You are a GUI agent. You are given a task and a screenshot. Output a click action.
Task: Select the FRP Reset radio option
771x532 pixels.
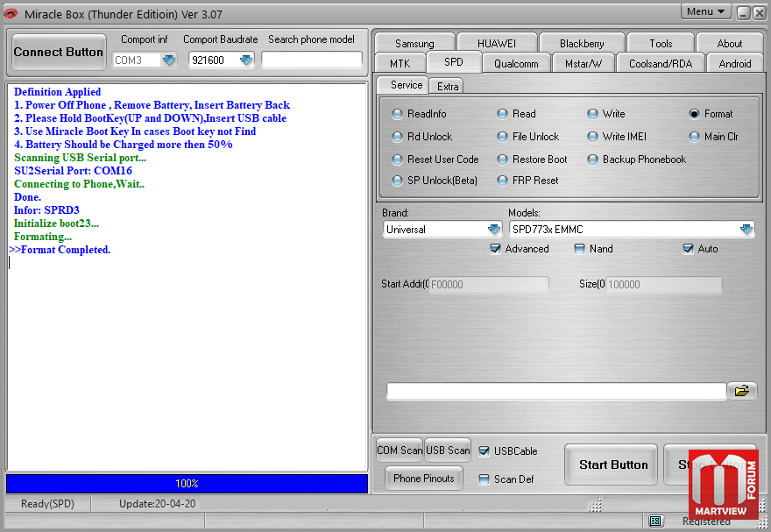pyautogui.click(x=503, y=181)
